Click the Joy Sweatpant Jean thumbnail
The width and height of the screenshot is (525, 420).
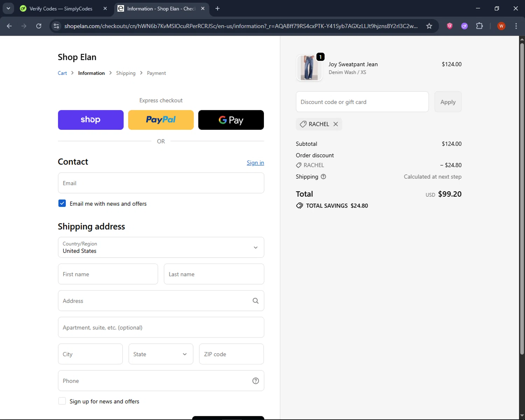pos(309,68)
